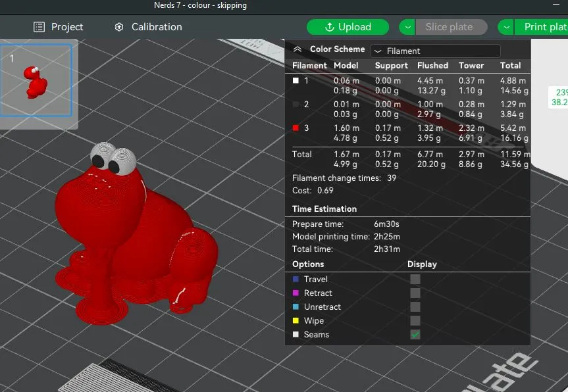Open the dropdown arrow beside Slice plate

(x=407, y=27)
